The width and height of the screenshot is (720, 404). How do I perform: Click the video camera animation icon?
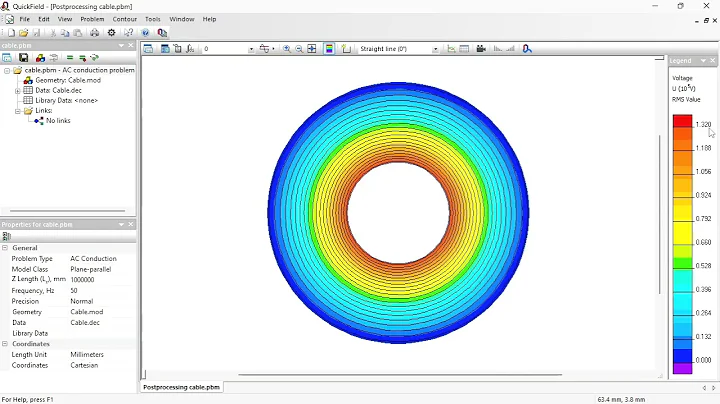pos(481,49)
